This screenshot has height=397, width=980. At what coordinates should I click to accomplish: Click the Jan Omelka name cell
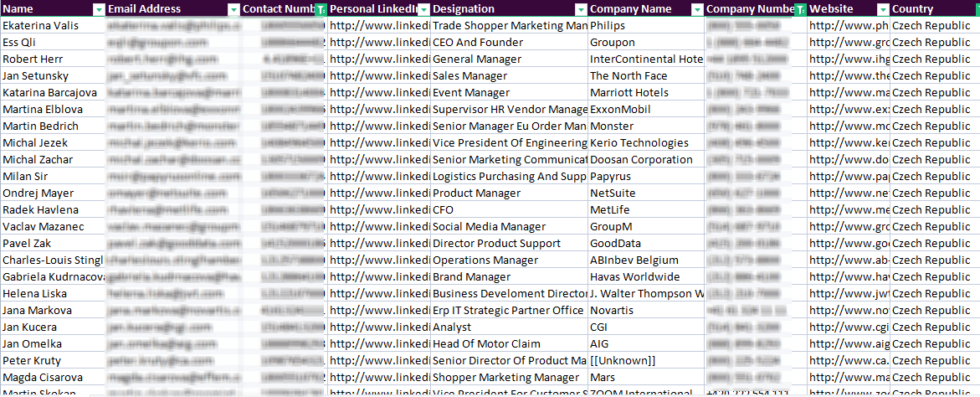pyautogui.click(x=53, y=344)
